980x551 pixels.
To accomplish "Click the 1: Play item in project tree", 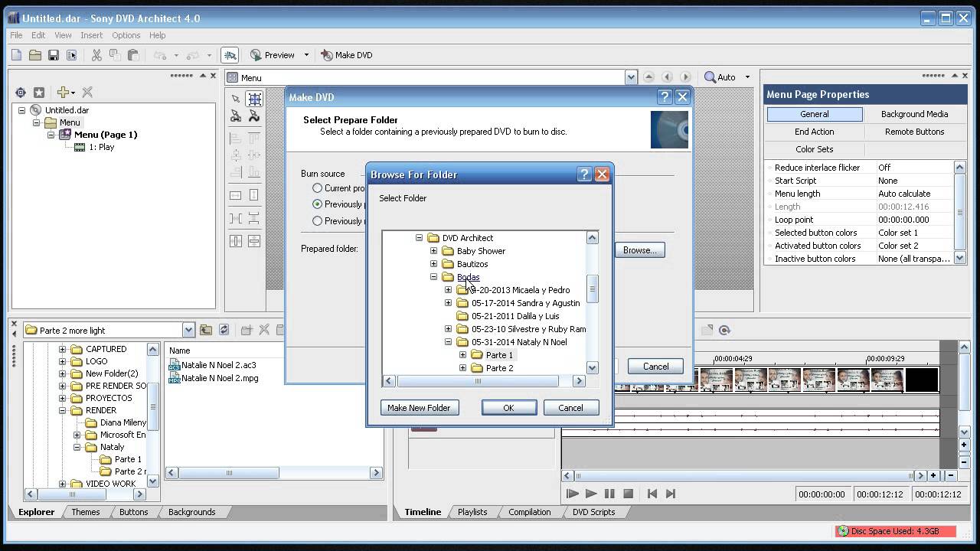I will pos(101,147).
